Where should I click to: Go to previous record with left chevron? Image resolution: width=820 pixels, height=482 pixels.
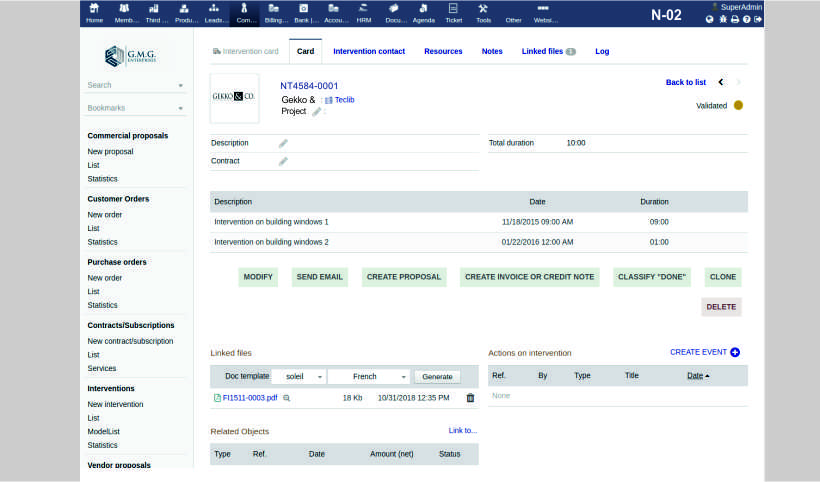point(721,82)
